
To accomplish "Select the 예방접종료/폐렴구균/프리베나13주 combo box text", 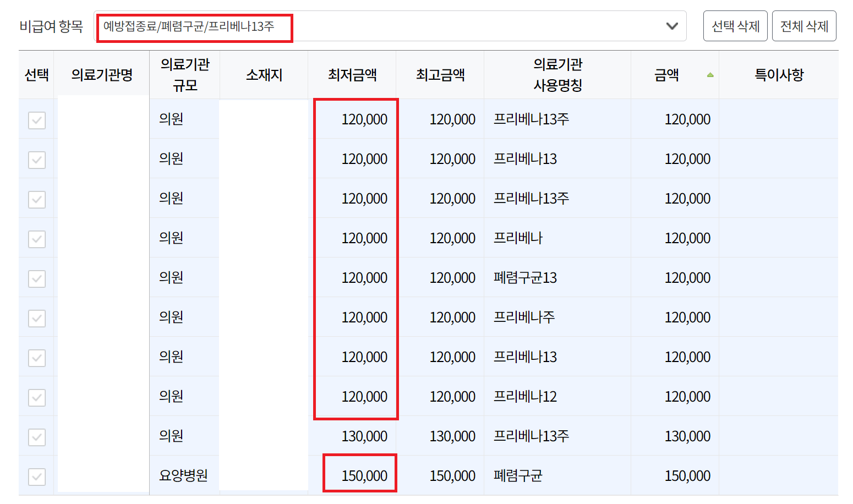I will tap(189, 26).
